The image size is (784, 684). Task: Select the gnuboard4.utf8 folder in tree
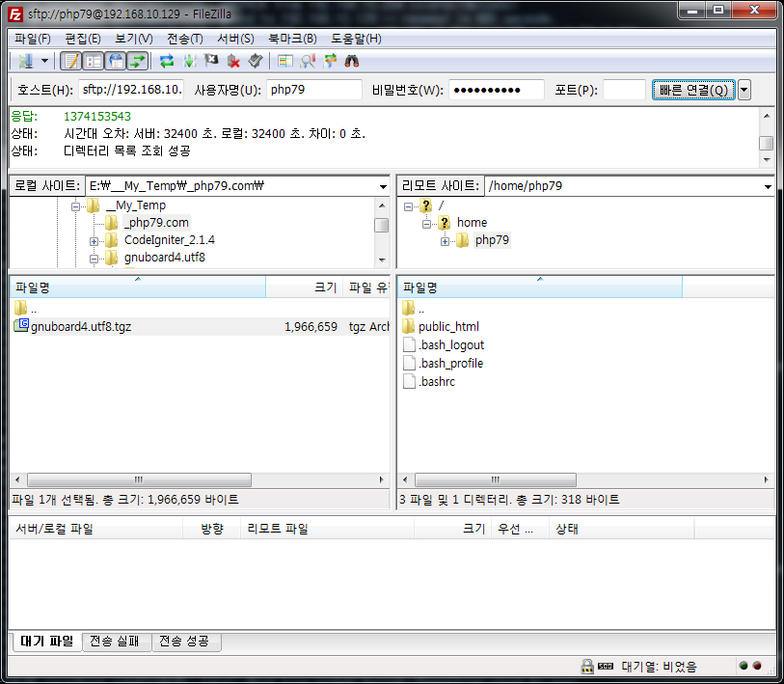click(x=165, y=258)
